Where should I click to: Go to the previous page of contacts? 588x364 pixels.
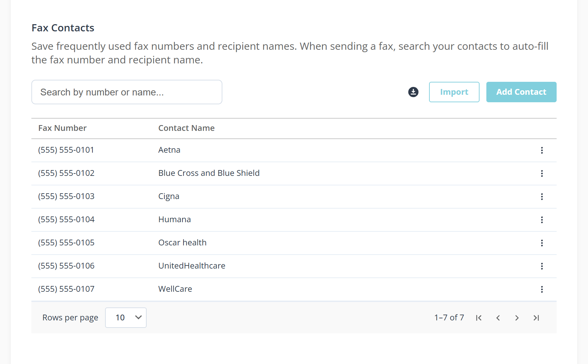point(498,318)
